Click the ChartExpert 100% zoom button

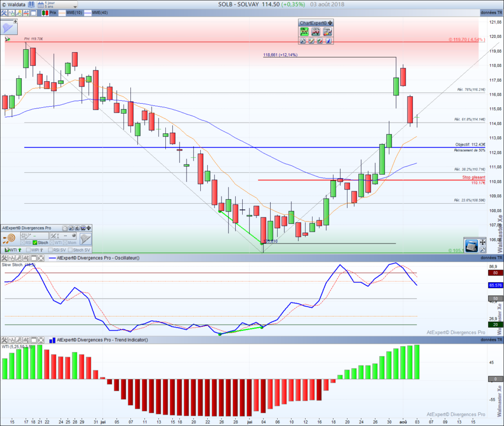tap(315, 31)
